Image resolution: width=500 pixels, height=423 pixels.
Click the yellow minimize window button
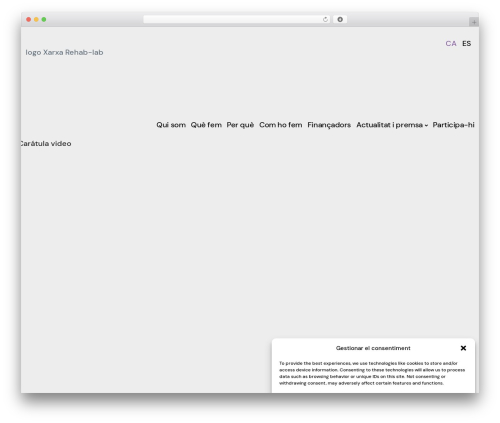point(36,20)
